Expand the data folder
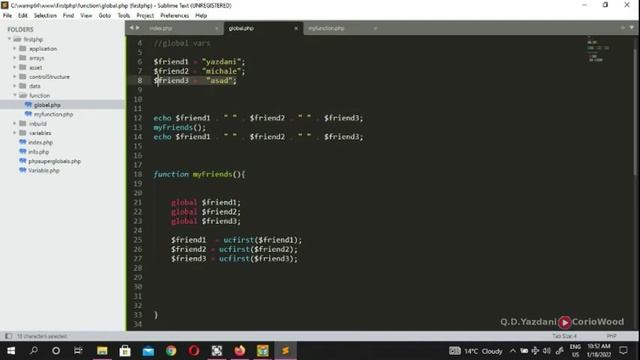Screen dimensions: 640x360 [x=15, y=86]
